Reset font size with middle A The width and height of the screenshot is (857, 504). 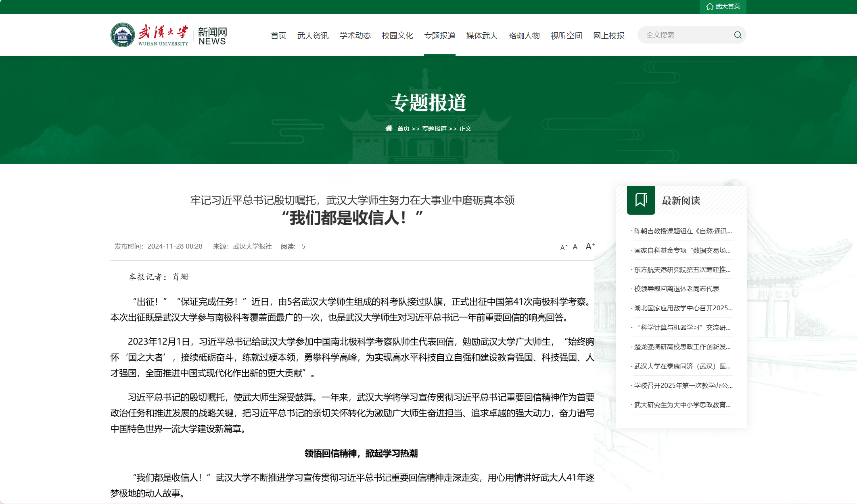click(575, 247)
